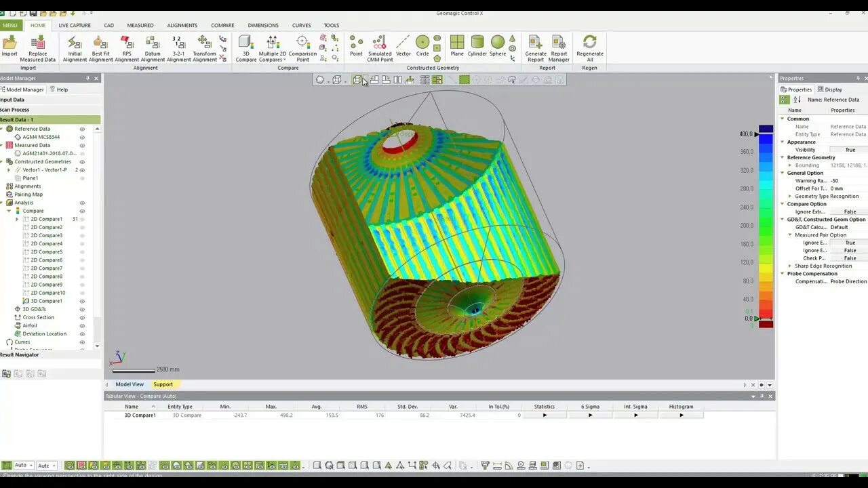Select Transform Alignment tool
The height and width of the screenshot is (488, 868).
204,47
